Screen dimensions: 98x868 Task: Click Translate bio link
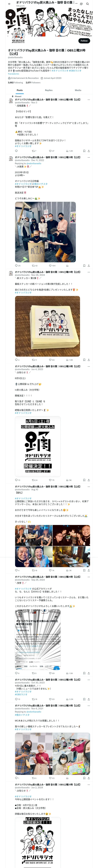coord(14,74)
